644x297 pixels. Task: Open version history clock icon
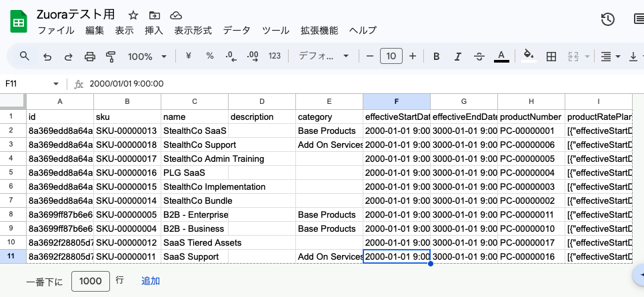click(x=607, y=19)
